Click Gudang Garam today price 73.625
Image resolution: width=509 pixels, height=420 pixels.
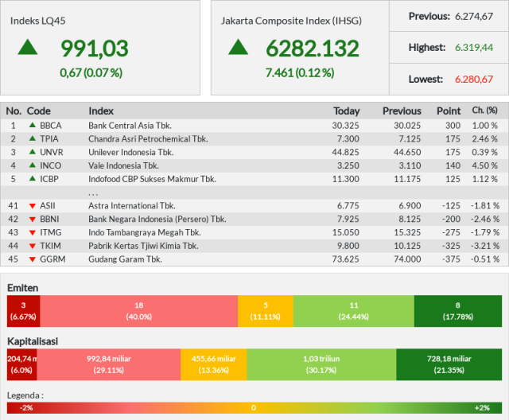345,259
